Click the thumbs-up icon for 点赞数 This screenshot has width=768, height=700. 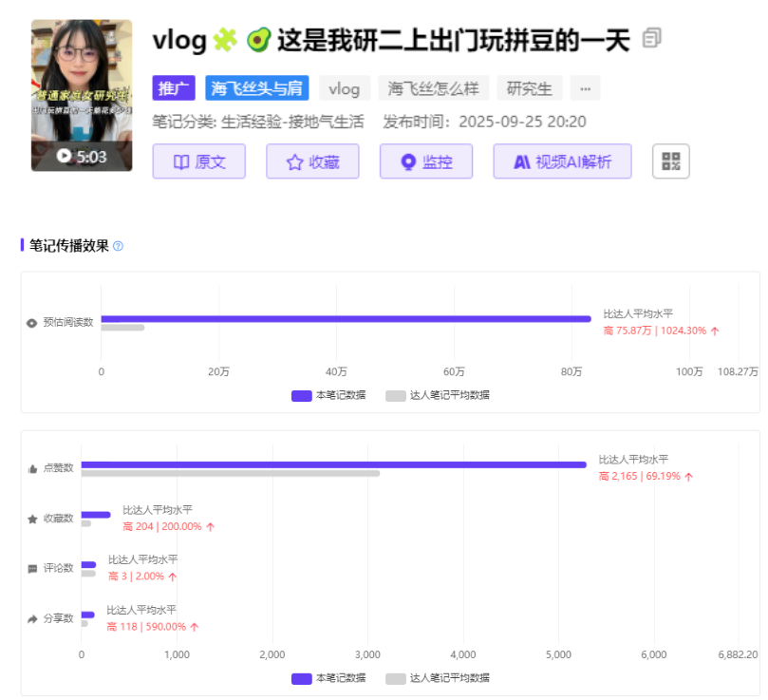(x=32, y=468)
